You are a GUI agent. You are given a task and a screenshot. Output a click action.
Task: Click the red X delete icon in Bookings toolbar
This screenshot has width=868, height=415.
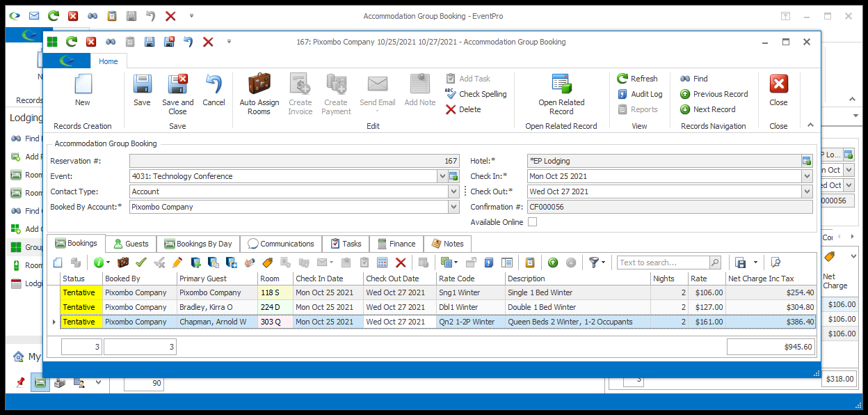(401, 263)
